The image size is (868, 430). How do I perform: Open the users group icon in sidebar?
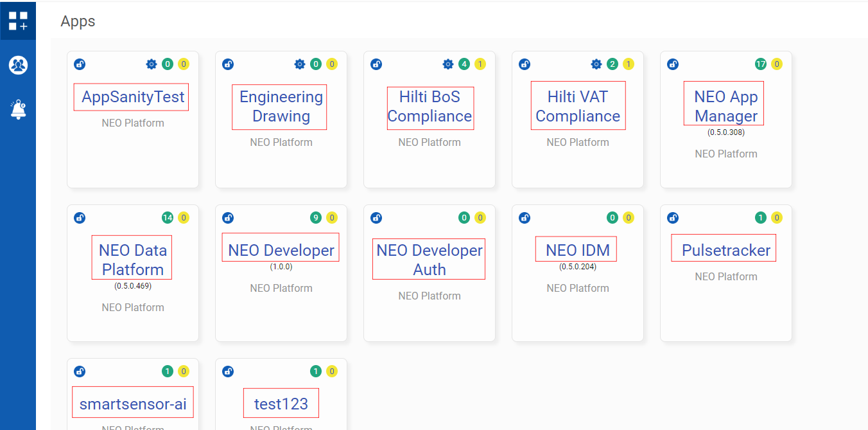pyautogui.click(x=18, y=65)
